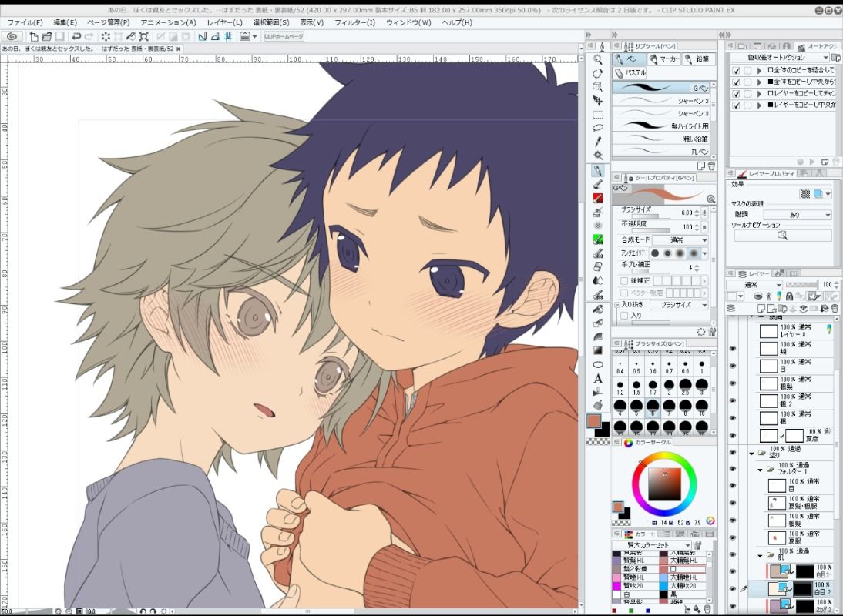
Task: Expand the ■レイヤーをコピーし中央か auto action
Action: click(x=759, y=105)
